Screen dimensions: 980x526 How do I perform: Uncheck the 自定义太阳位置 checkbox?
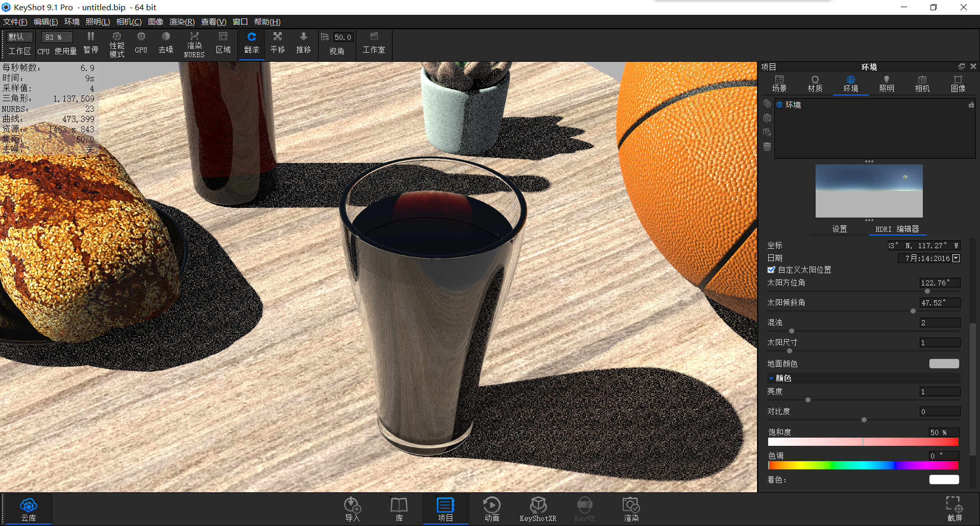772,270
